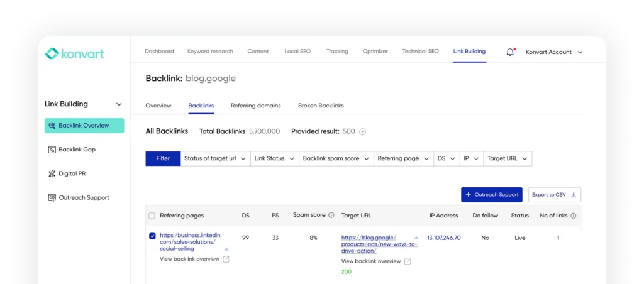Open Local SEO in top navigation
The image size is (644, 284).
tap(297, 52)
